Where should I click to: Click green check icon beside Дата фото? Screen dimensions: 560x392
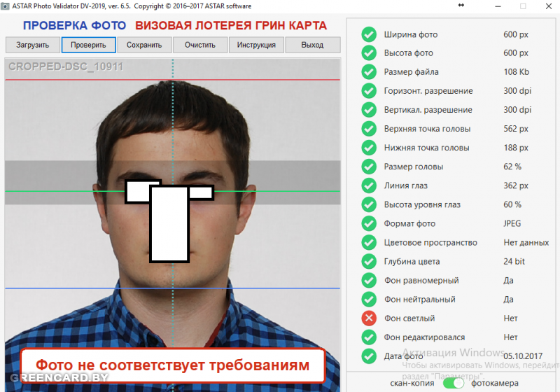coord(369,356)
